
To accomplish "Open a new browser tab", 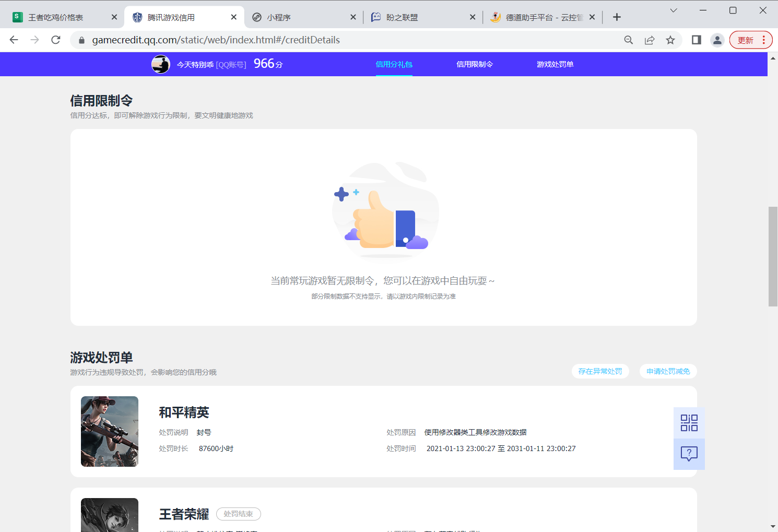I will tap(617, 17).
